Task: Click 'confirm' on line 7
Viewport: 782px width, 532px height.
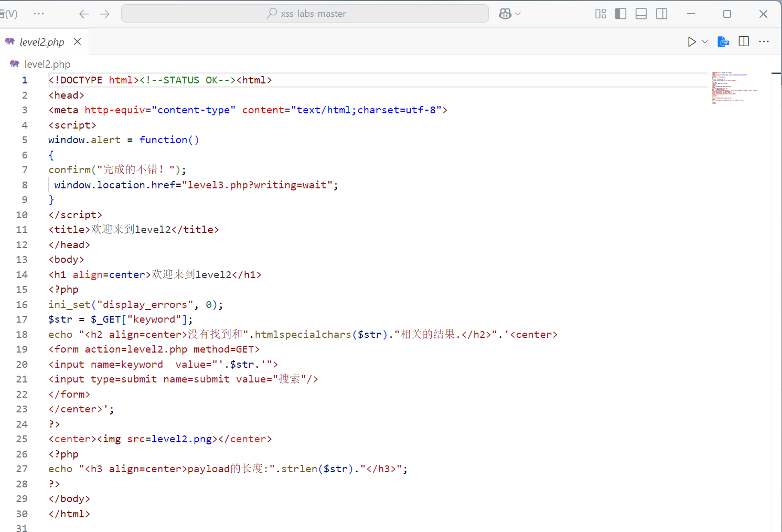Action: tap(70, 170)
